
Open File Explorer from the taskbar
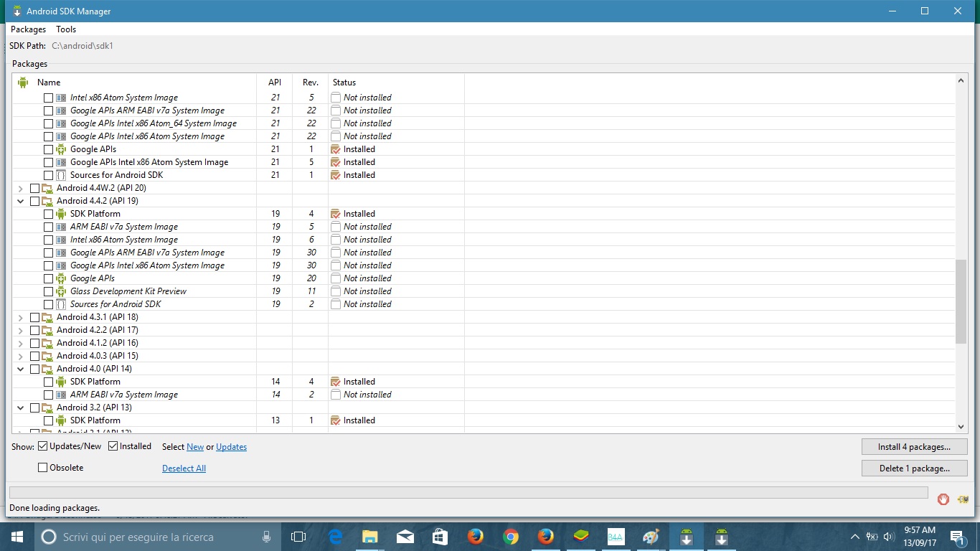pos(370,537)
